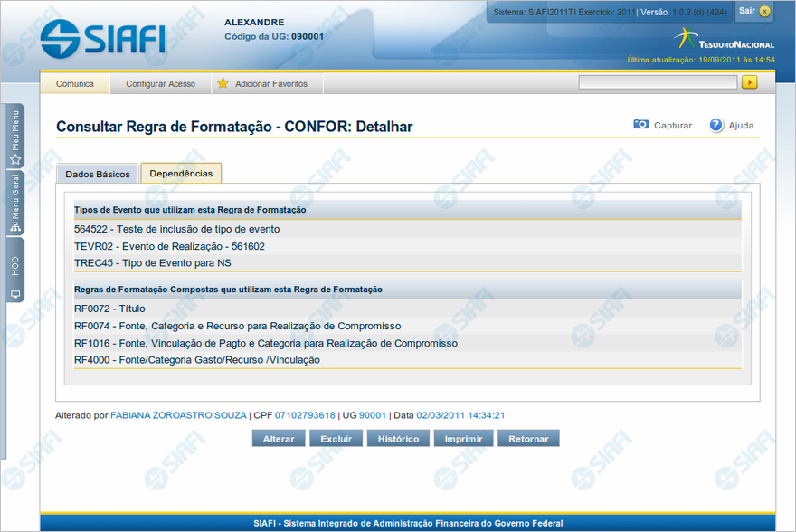Click the SIAFI logo icon
The height and width of the screenshot is (532, 796).
click(x=60, y=38)
